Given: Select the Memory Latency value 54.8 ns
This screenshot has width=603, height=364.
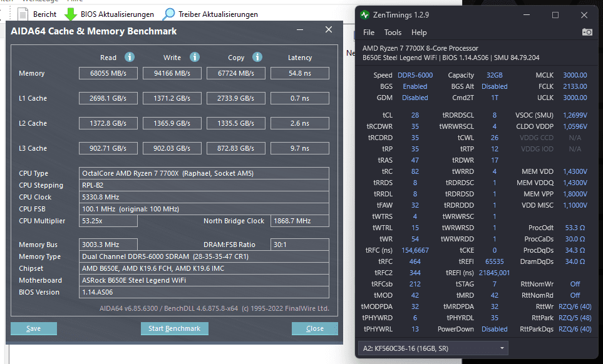Looking at the screenshot, I should [x=299, y=73].
